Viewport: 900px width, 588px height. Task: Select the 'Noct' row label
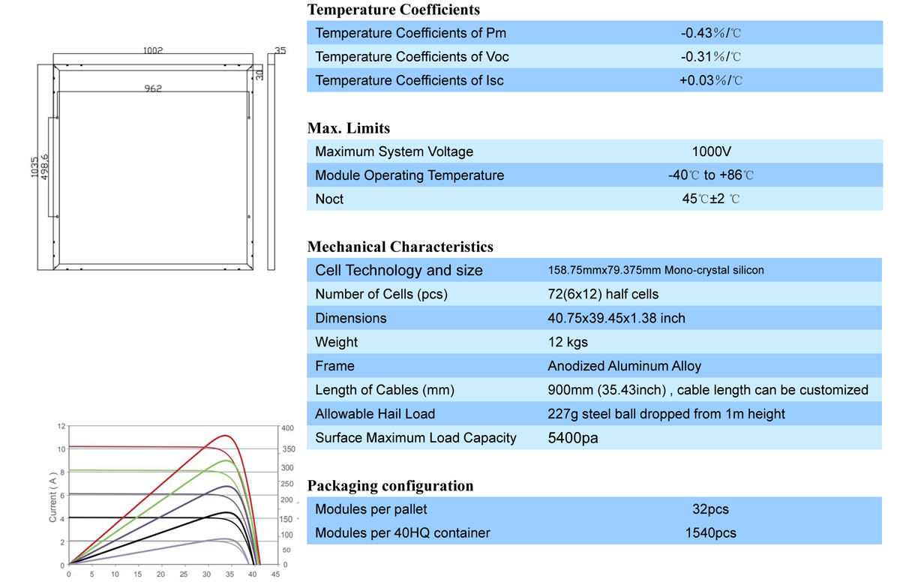[x=329, y=199]
